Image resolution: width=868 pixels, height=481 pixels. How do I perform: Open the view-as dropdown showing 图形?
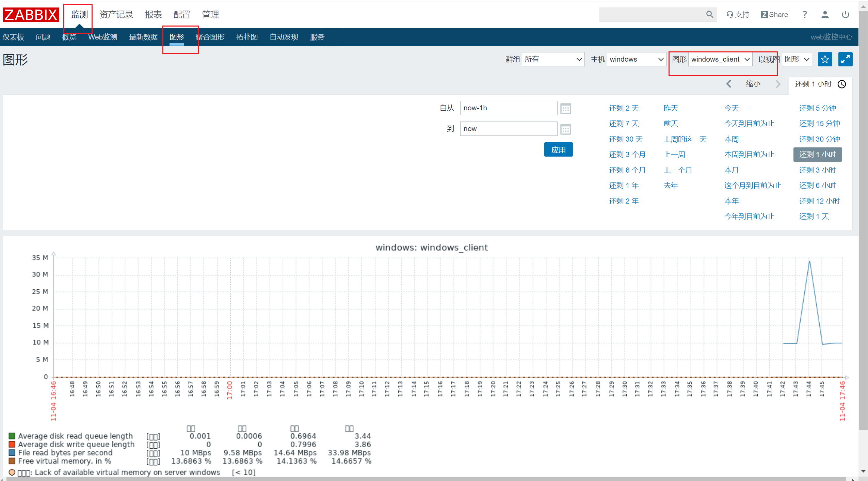pyautogui.click(x=797, y=60)
